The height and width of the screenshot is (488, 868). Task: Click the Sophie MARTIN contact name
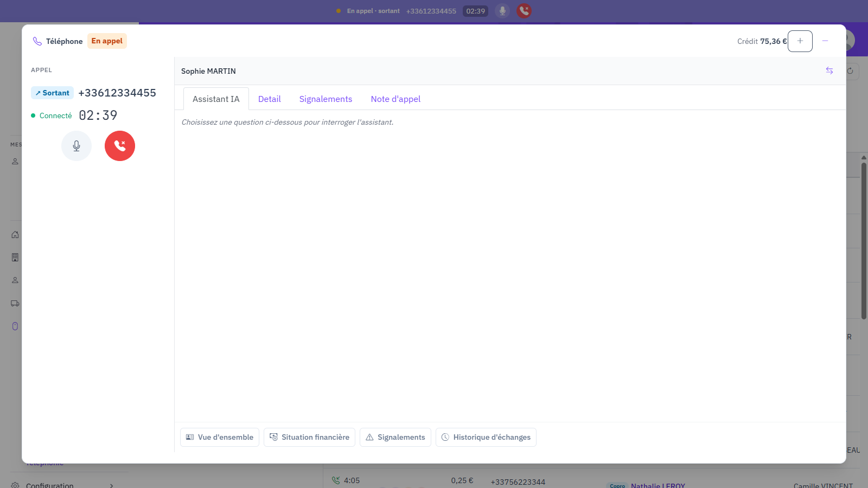tap(208, 71)
